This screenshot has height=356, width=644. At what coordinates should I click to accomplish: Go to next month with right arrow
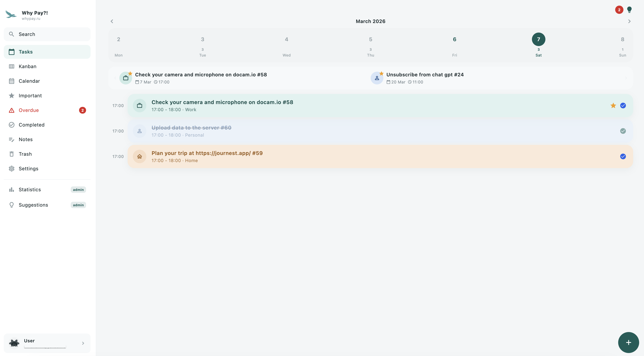click(630, 21)
